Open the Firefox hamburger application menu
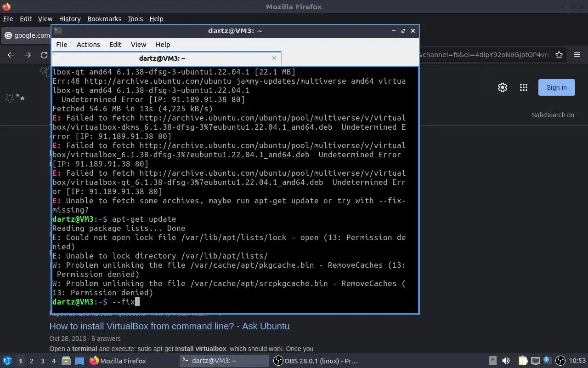This screenshot has width=588, height=368. 577,55
